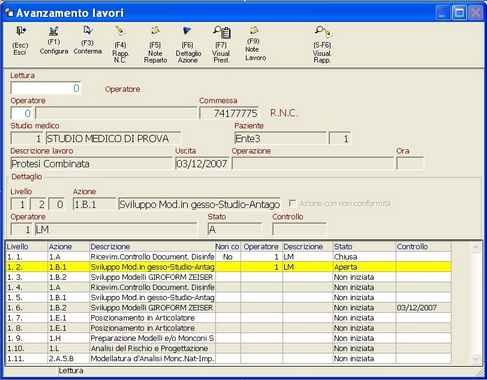The height and width of the screenshot is (380, 487).
Task: Click the Azione code field 1.B.1
Action: pyautogui.click(x=94, y=204)
